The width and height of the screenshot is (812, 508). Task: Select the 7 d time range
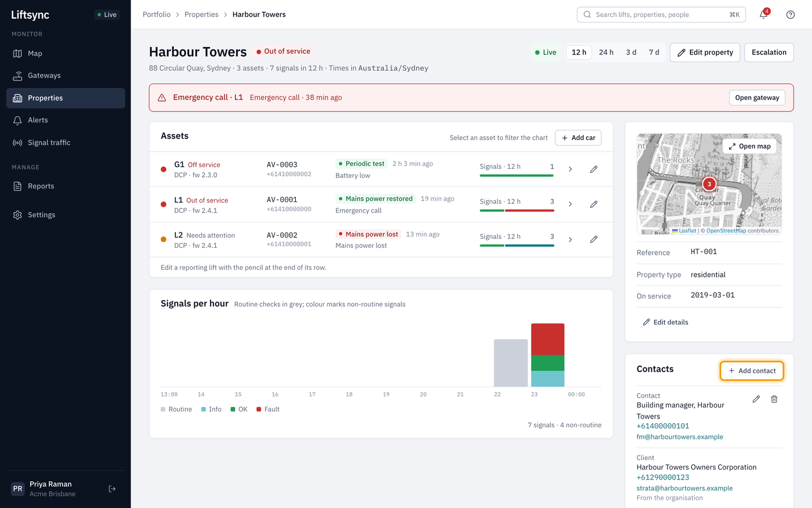[654, 52]
